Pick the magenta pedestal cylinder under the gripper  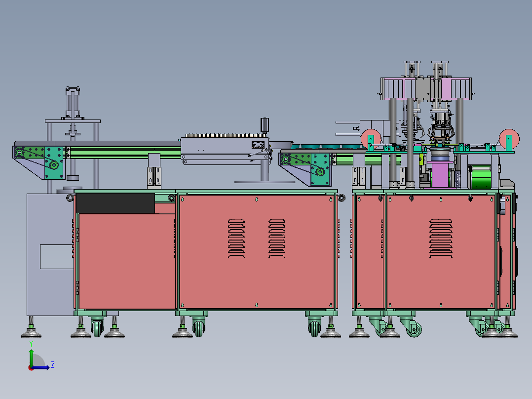coord(441,175)
